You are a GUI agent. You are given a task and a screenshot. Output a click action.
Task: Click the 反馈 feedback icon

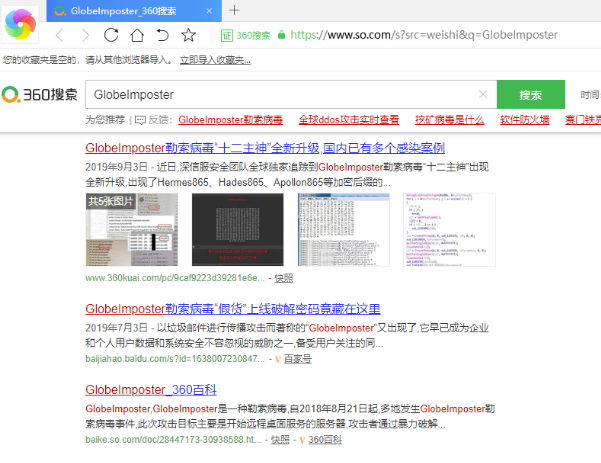coord(140,120)
